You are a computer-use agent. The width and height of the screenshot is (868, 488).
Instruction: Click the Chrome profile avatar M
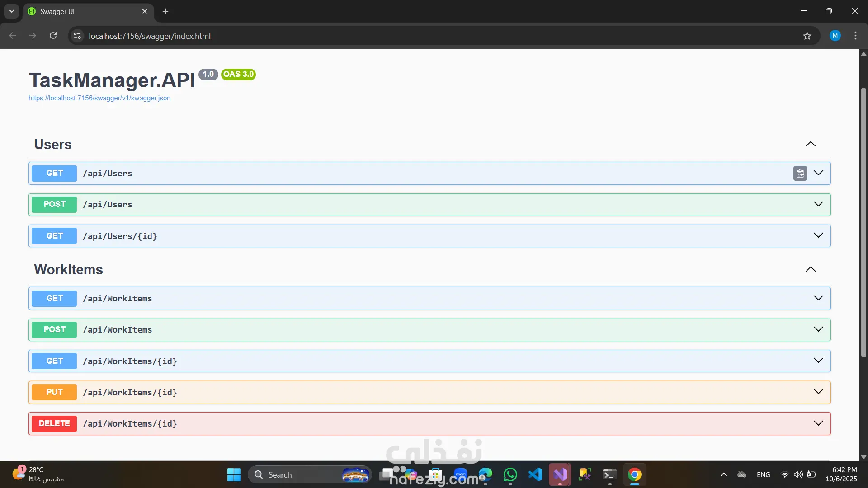835,36
